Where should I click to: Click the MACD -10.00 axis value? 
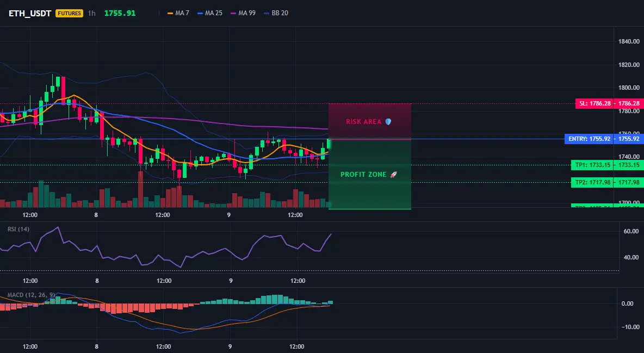[630, 327]
